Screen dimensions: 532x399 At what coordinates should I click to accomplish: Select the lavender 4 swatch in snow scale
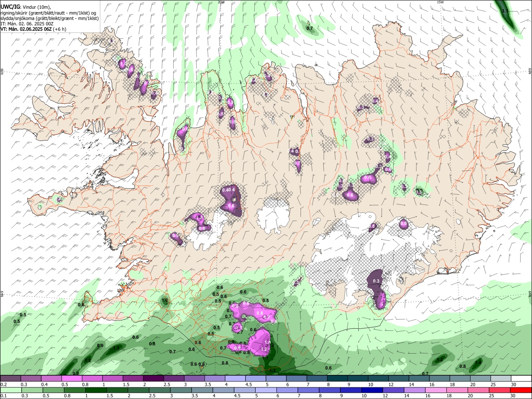click(235, 379)
